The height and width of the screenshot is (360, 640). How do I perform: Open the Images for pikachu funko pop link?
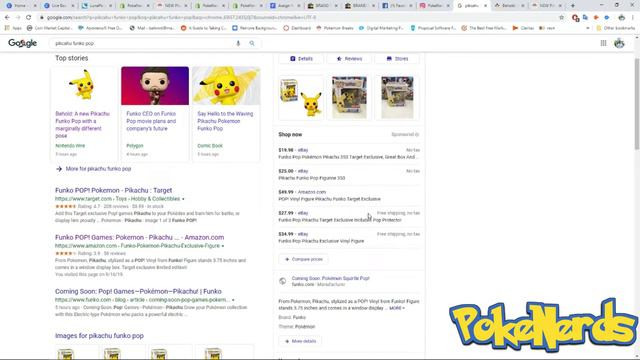click(x=99, y=336)
